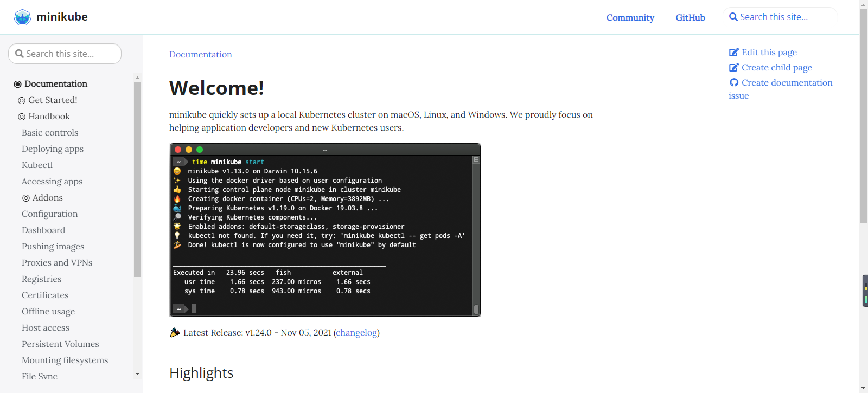Open Accessing apps in the sidebar

pos(52,181)
